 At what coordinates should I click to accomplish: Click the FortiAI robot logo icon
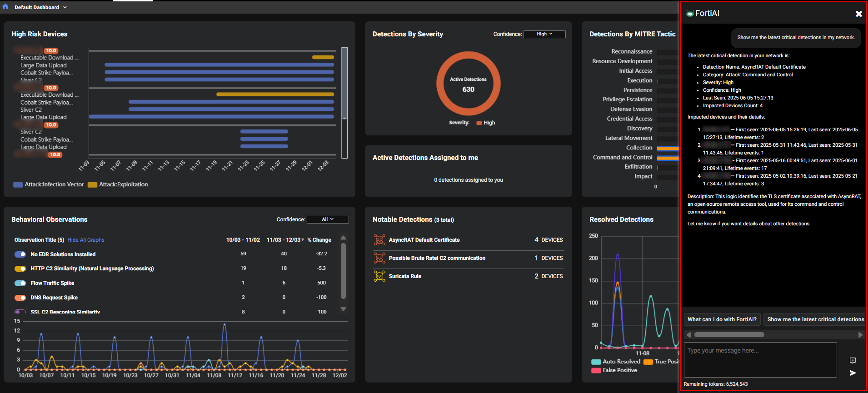tap(690, 14)
